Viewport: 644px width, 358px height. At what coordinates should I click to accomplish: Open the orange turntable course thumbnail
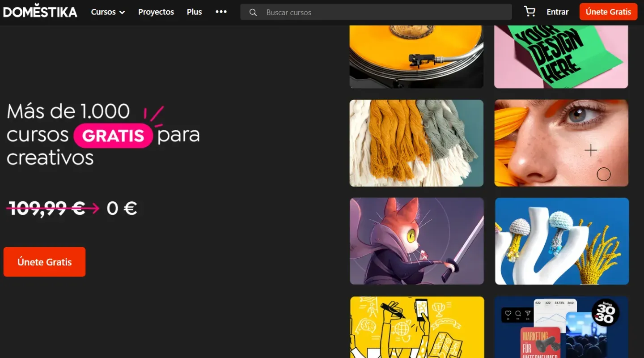click(416, 57)
